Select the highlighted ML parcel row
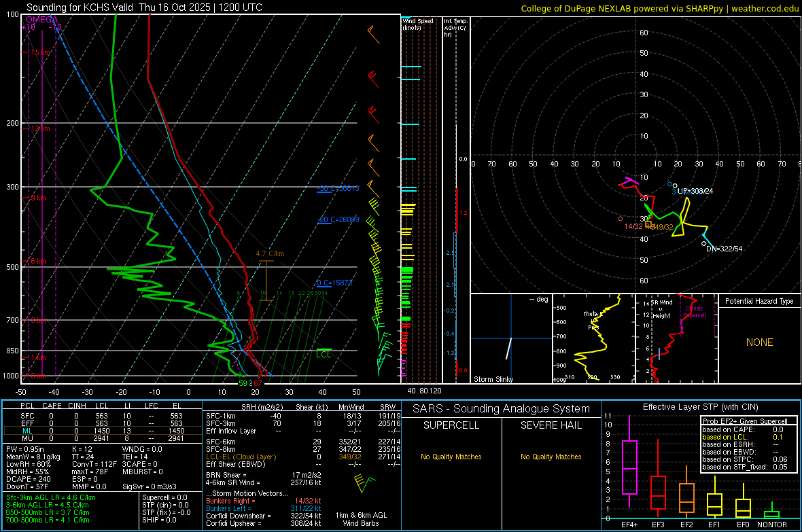This screenshot has height=532, width=802. (x=102, y=431)
